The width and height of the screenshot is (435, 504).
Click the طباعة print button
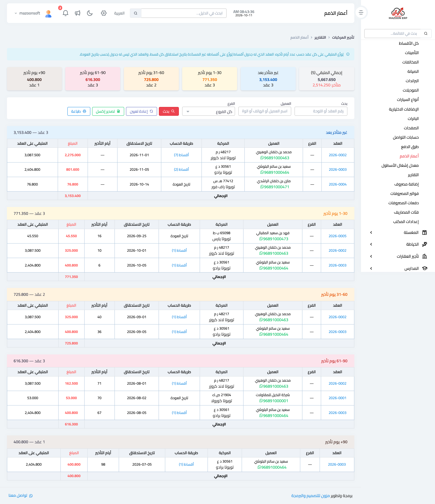tap(79, 111)
